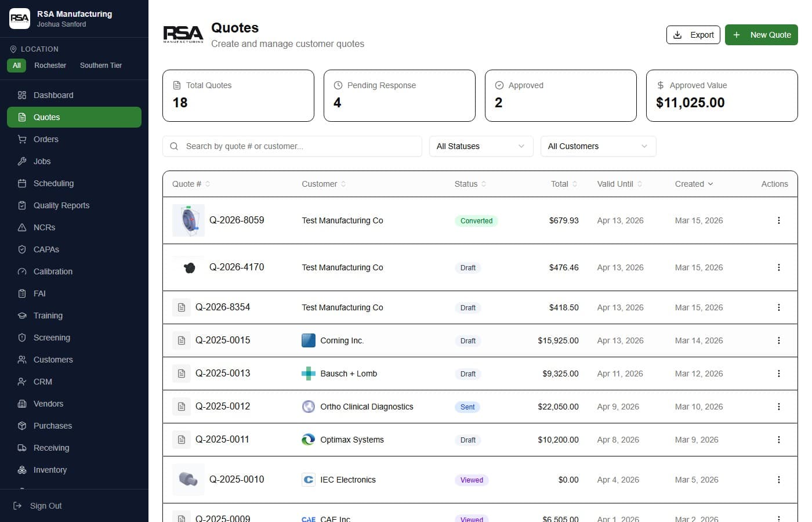Click the document icon beside Q-2025-0015
Screen dimensions: 812x522
182,340
